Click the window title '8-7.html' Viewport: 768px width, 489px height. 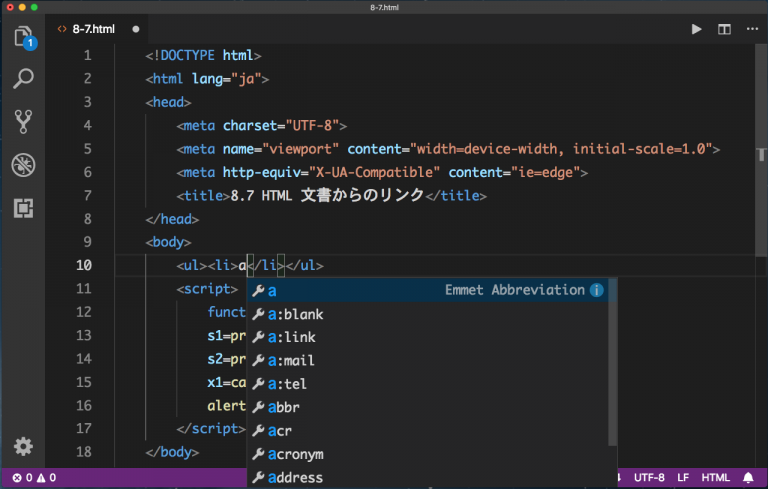tap(384, 7)
